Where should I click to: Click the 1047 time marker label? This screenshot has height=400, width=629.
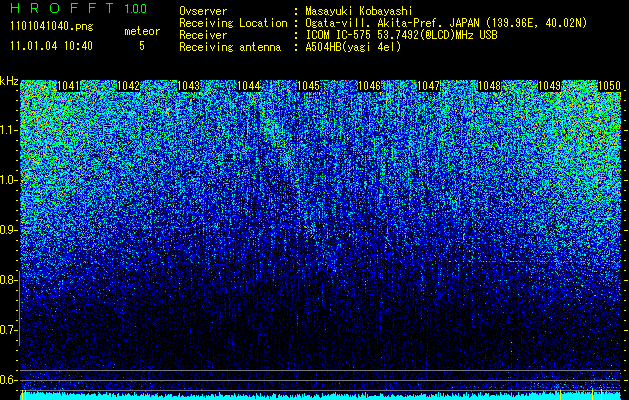(x=429, y=86)
